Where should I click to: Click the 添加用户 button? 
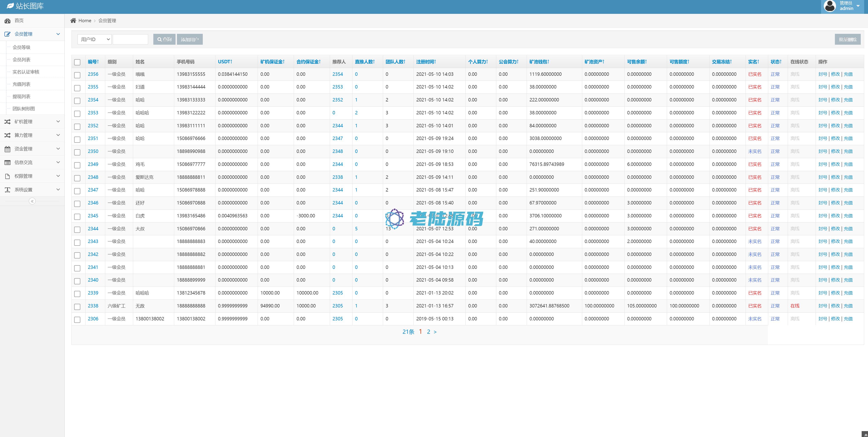click(x=190, y=39)
